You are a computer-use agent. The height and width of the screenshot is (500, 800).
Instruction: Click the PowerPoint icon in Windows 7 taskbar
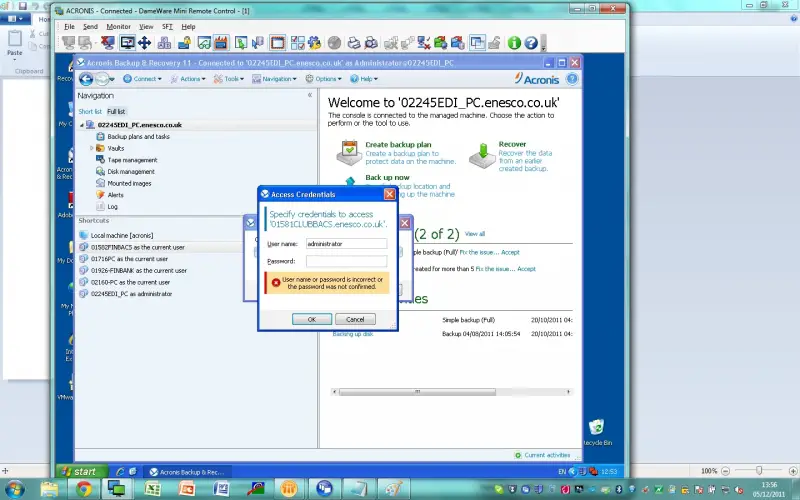coord(187,489)
